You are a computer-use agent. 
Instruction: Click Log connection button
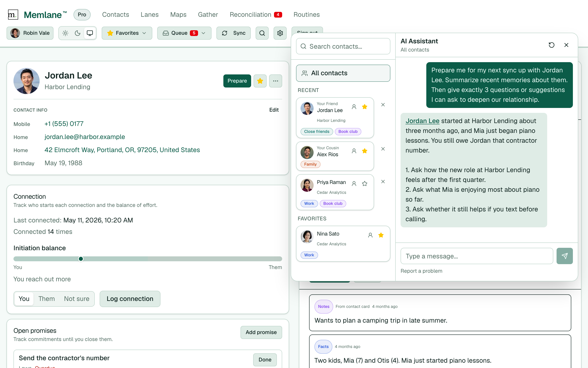pyautogui.click(x=130, y=299)
